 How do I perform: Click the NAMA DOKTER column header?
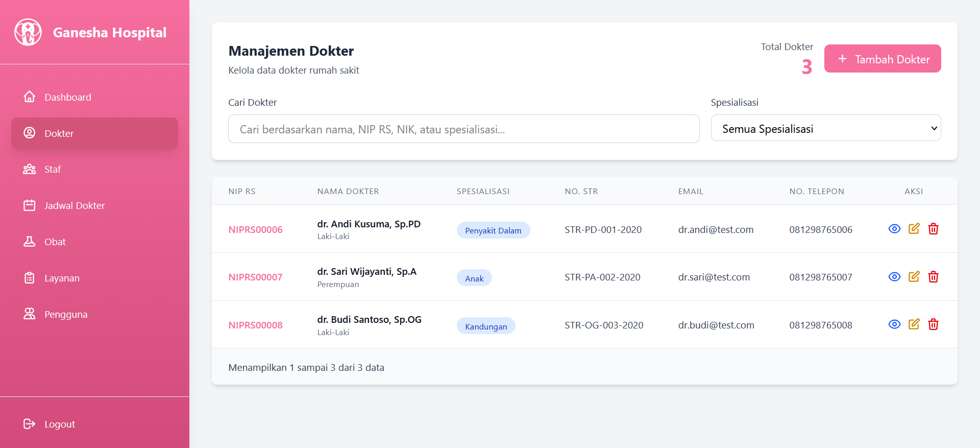[348, 191]
